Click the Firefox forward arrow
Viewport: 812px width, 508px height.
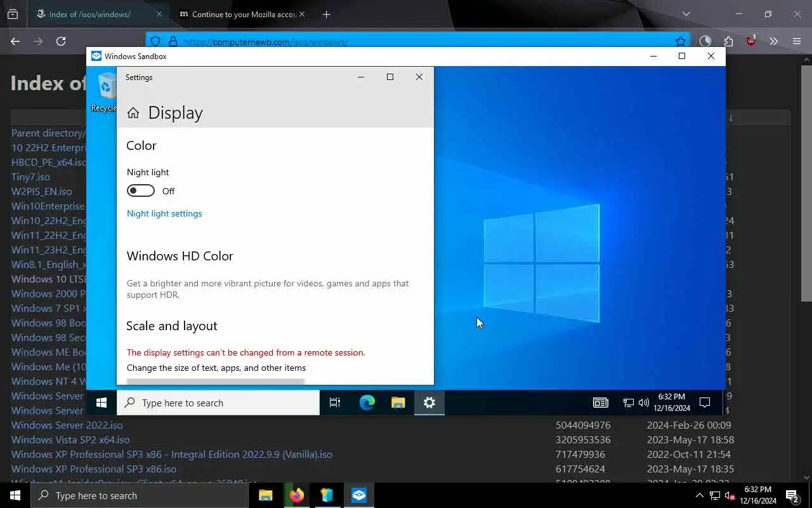click(x=38, y=41)
